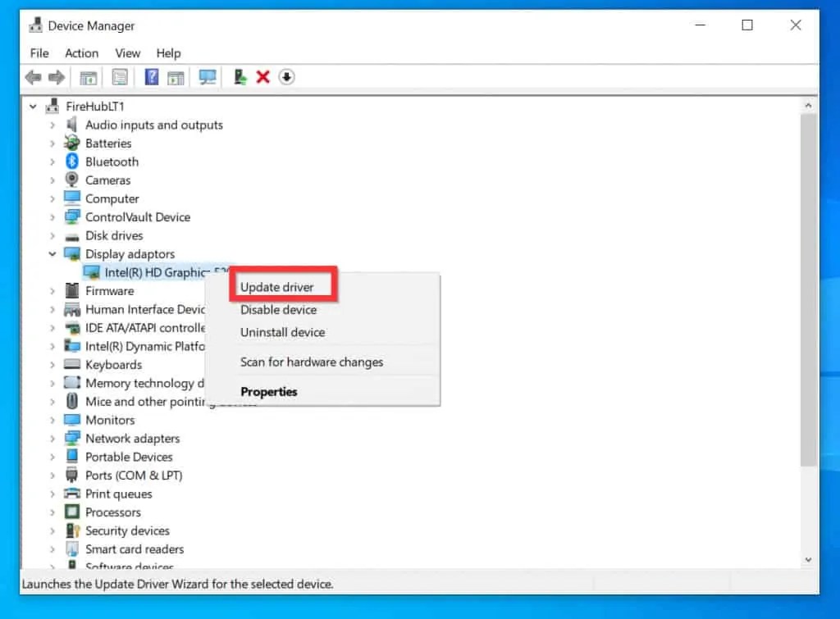The width and height of the screenshot is (840, 619).
Task: Select the Update device driver toolbar icon
Action: coord(240,76)
